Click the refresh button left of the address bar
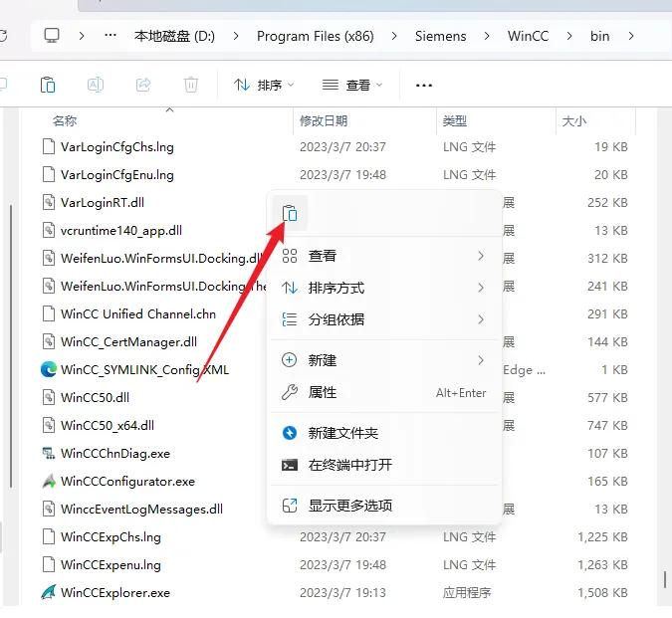Screen dimensions: 672x618 click(3, 36)
